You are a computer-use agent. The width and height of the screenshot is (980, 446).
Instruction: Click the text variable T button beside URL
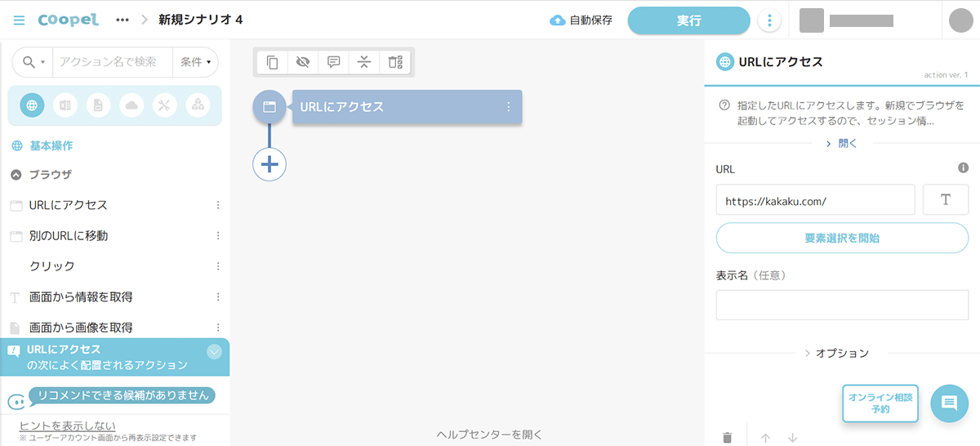click(x=945, y=199)
